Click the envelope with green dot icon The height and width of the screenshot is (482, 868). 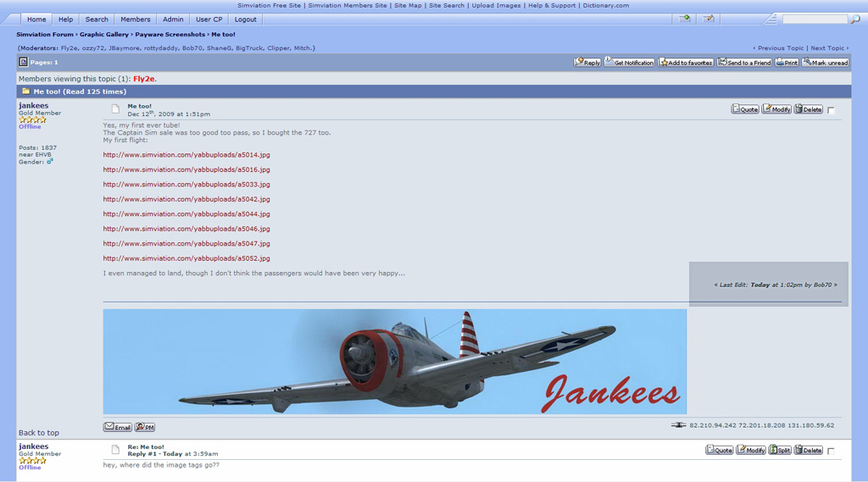tap(685, 19)
